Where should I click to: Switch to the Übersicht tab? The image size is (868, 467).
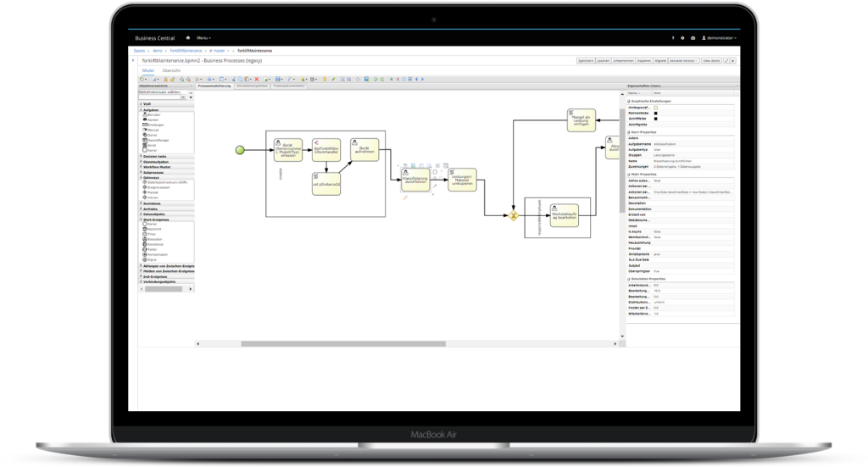click(172, 70)
